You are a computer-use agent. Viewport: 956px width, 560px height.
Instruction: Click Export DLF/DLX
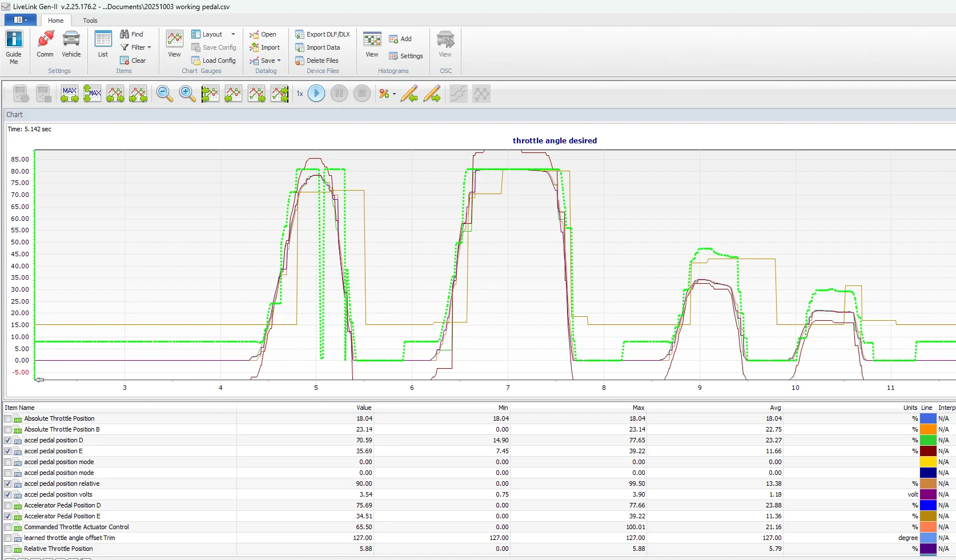click(x=323, y=34)
